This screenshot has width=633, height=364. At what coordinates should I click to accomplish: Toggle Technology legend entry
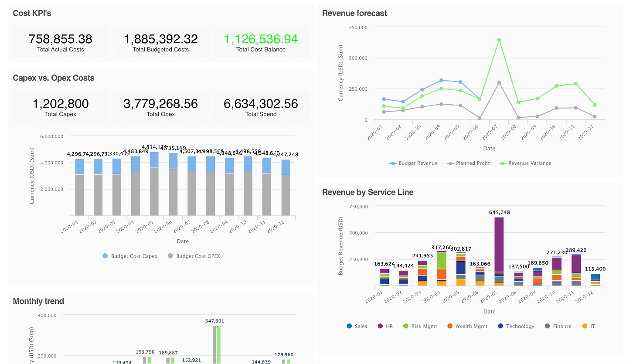(516, 326)
